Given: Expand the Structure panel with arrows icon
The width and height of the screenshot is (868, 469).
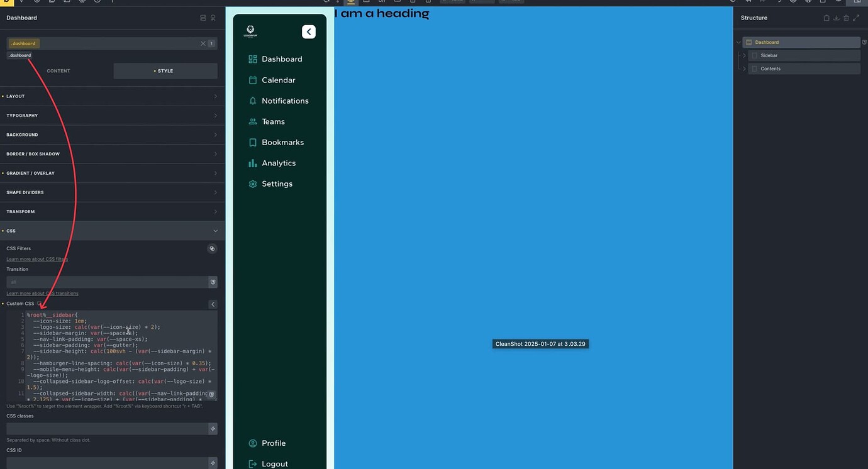Looking at the screenshot, I should (x=856, y=18).
